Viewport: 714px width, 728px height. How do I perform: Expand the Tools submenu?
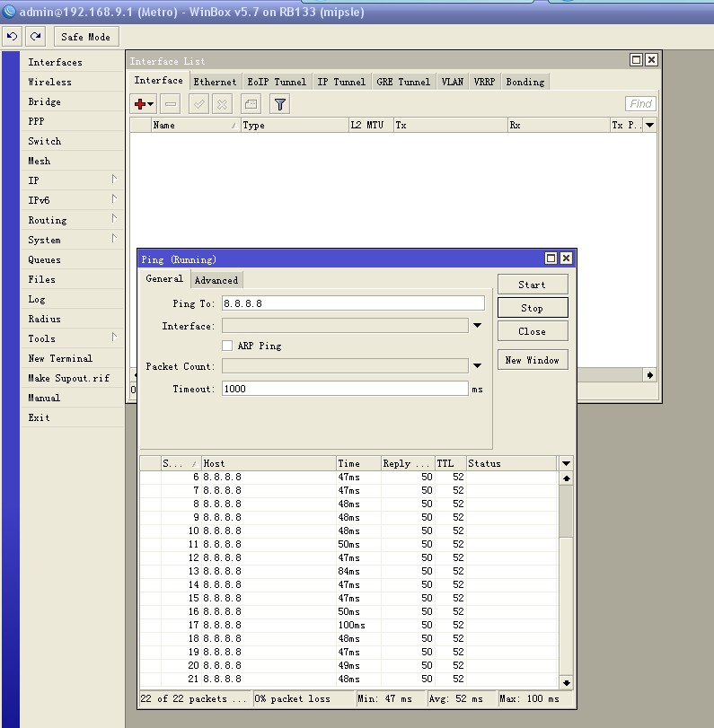point(73,338)
